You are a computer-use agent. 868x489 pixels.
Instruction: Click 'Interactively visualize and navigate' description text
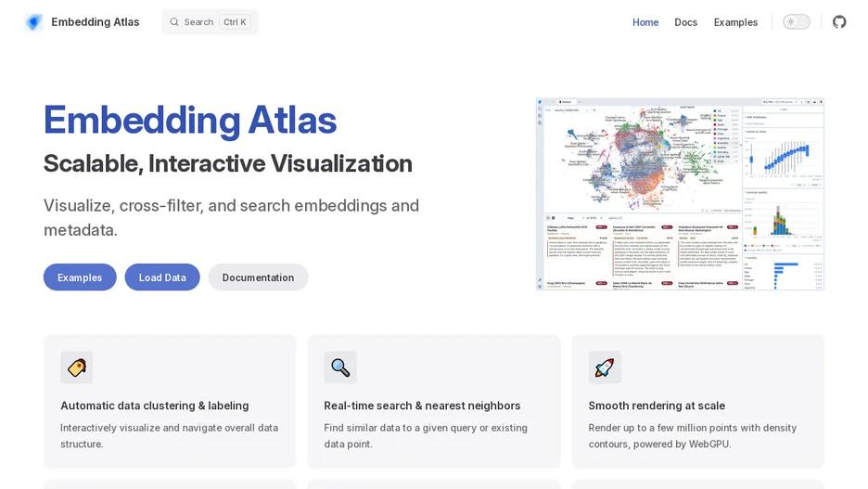(170, 436)
